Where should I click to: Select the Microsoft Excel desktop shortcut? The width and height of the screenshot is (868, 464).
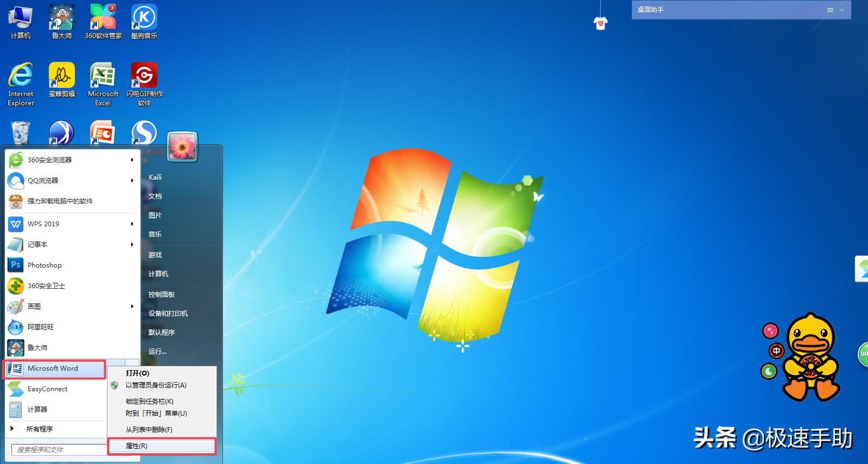tap(103, 84)
